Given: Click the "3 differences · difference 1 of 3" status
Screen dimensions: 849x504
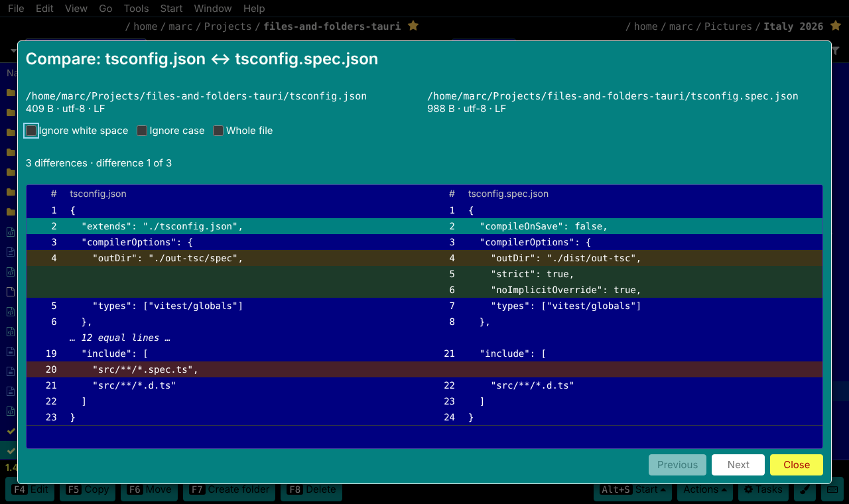Looking at the screenshot, I should pos(99,163).
